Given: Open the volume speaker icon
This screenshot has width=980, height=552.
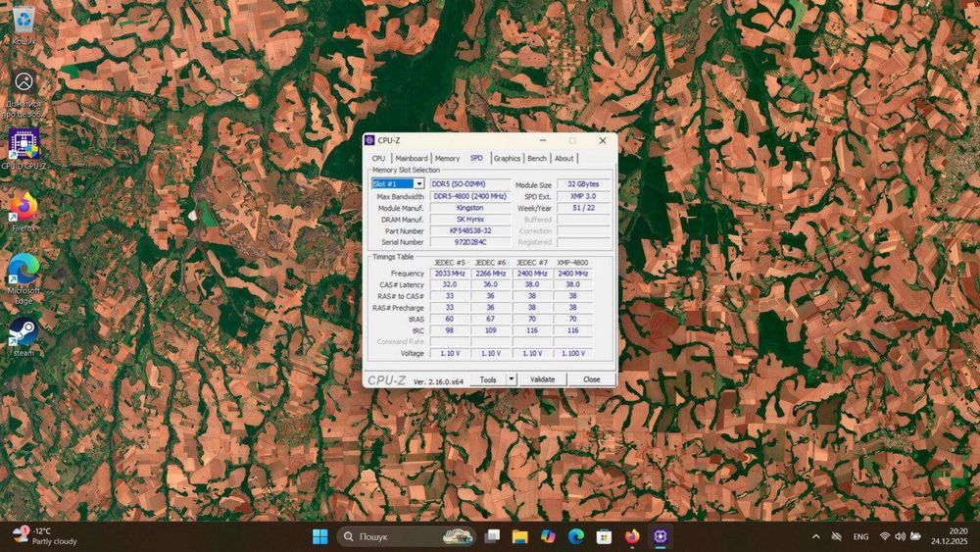Looking at the screenshot, I should pos(900,536).
